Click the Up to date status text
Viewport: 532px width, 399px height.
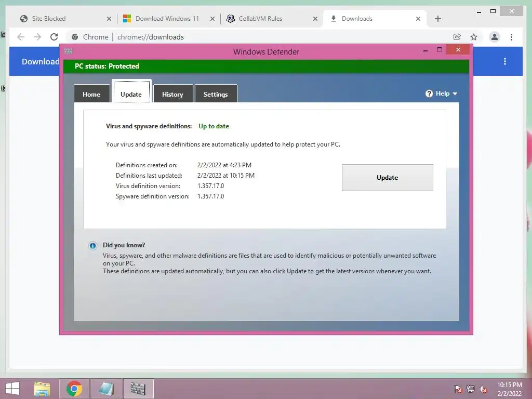coord(214,126)
